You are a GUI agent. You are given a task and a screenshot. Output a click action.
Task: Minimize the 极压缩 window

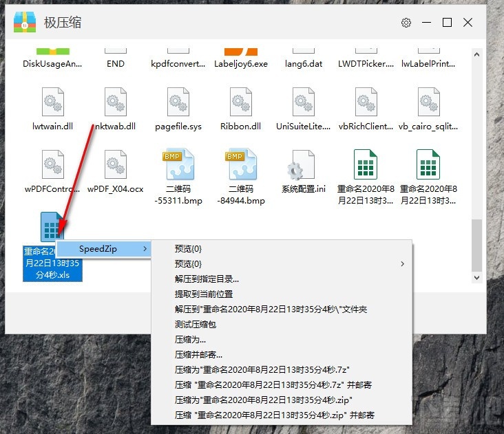tap(426, 23)
